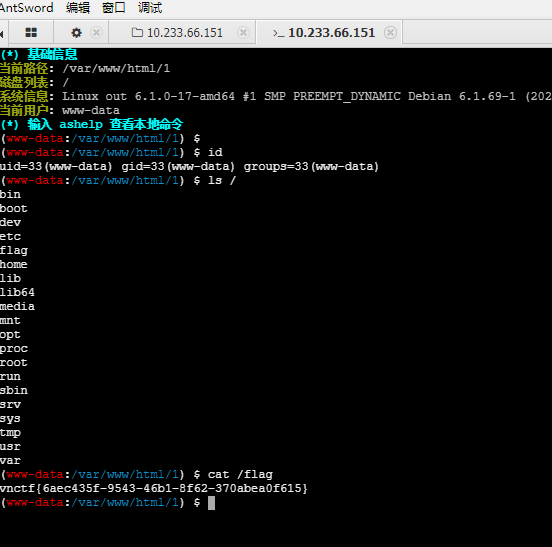Close the 10.233.66.151 terminal tab
Viewport: 552px width, 547px height.
pos(390,32)
